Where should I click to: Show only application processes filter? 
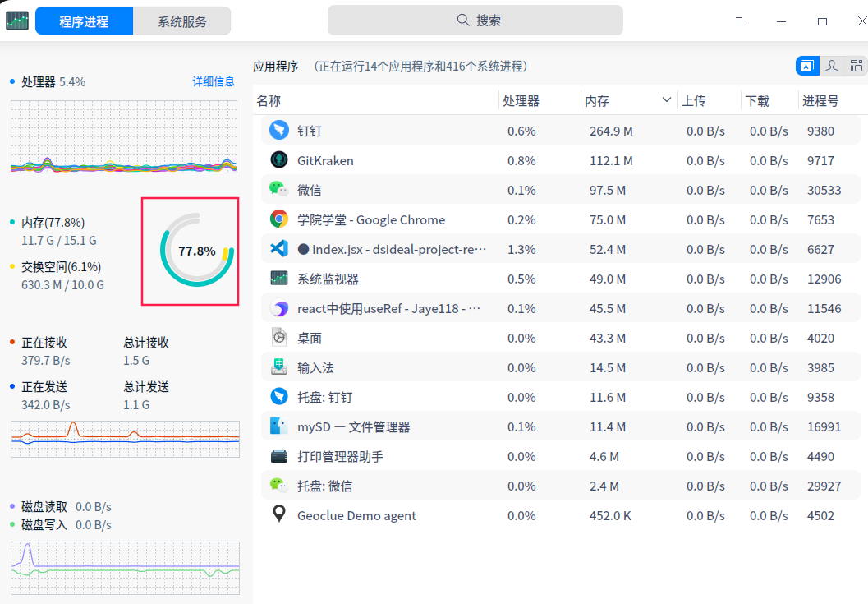(807, 67)
